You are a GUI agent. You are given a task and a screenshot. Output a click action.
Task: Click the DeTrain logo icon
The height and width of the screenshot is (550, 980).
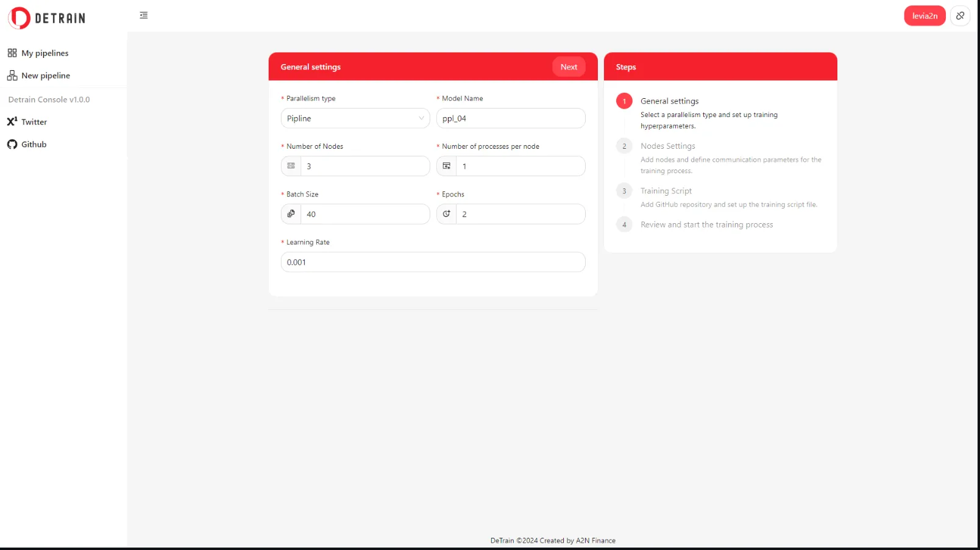point(20,18)
